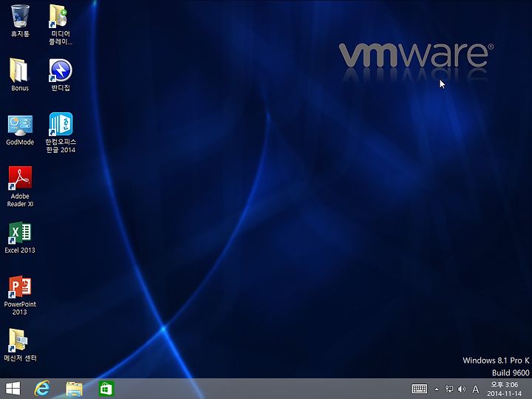Open the clock showing 오후 3:06
This screenshot has width=532, height=399.
pyautogui.click(x=505, y=384)
